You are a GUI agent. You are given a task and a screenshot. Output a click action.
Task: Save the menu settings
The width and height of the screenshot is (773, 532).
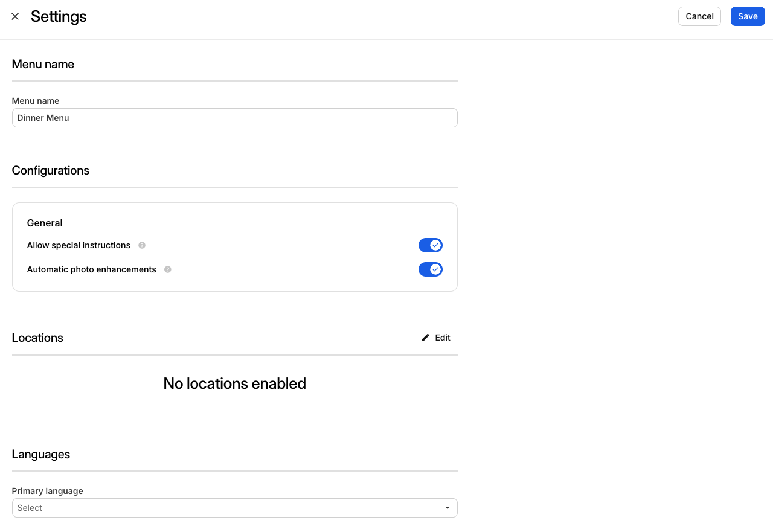[748, 16]
